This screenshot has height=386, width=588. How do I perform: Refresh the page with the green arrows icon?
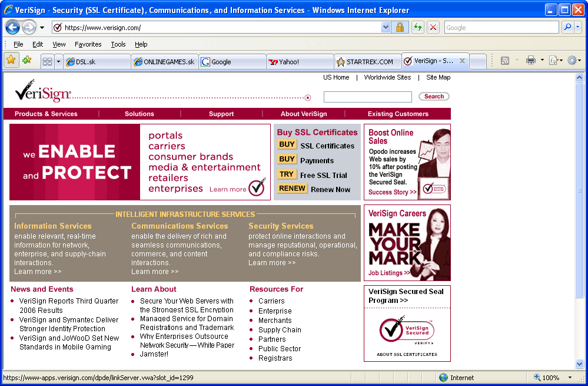click(x=417, y=28)
